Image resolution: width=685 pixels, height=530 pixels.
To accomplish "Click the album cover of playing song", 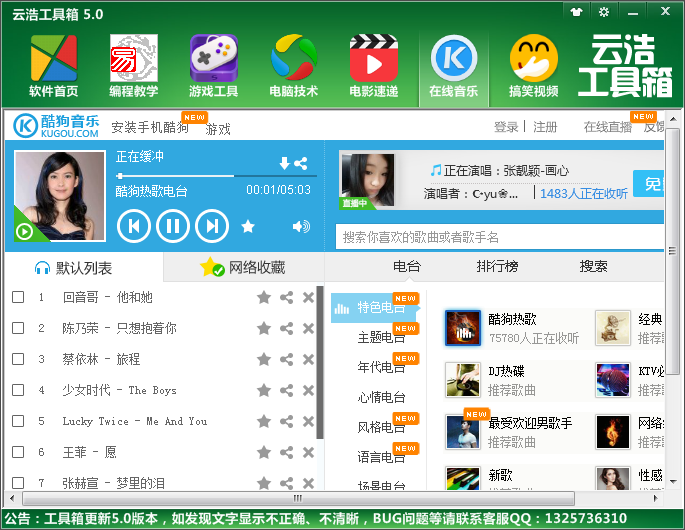I will pyautogui.click(x=60, y=195).
